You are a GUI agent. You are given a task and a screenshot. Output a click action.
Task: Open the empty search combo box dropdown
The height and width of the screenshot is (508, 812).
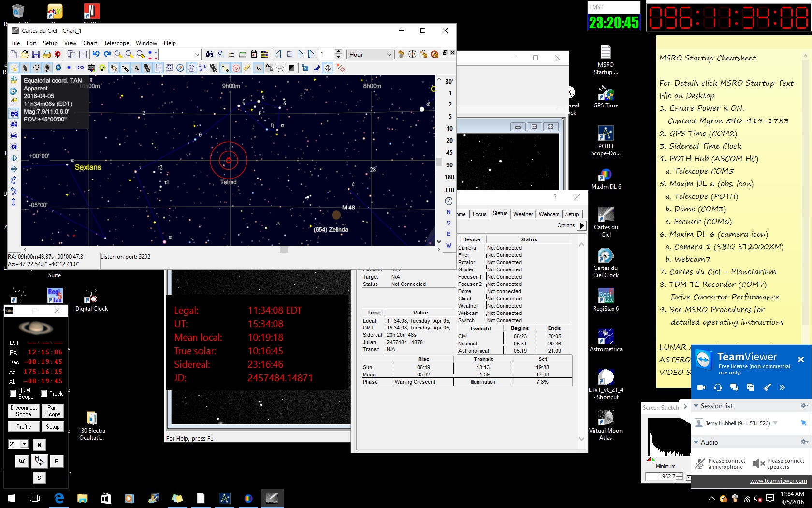coord(197,55)
